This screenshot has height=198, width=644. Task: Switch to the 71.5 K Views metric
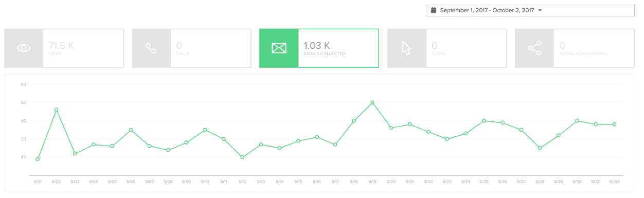click(x=64, y=48)
